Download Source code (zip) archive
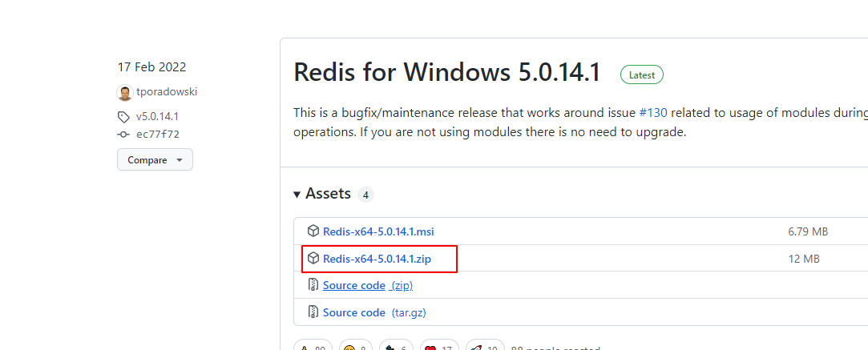This screenshot has width=868, height=350. point(368,285)
